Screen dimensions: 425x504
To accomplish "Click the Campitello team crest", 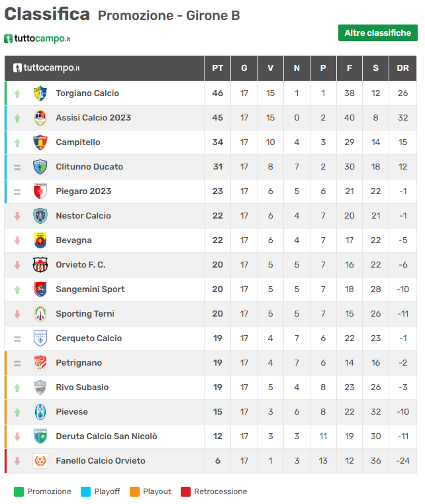I will tap(40, 142).
